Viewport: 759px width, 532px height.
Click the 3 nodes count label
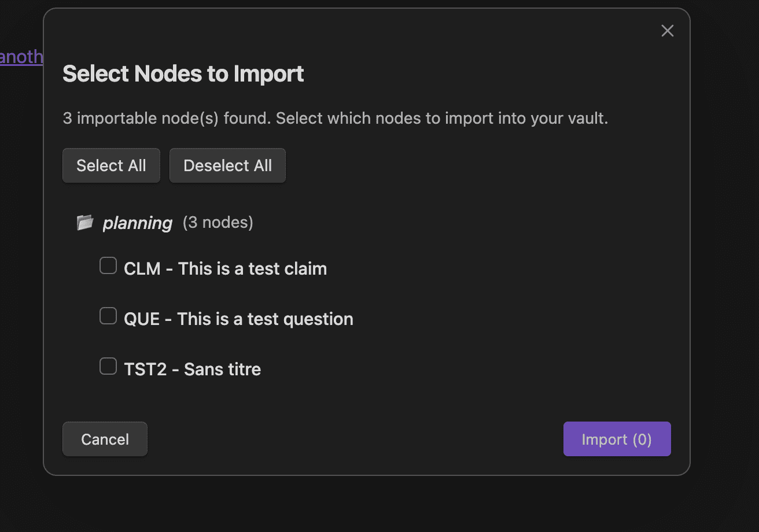[x=218, y=222]
